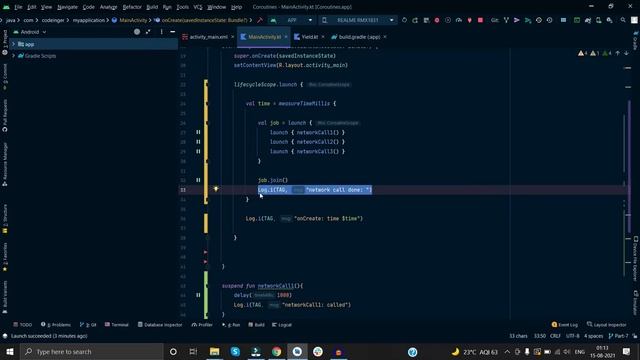Open the Logcat tool window

tap(282, 325)
